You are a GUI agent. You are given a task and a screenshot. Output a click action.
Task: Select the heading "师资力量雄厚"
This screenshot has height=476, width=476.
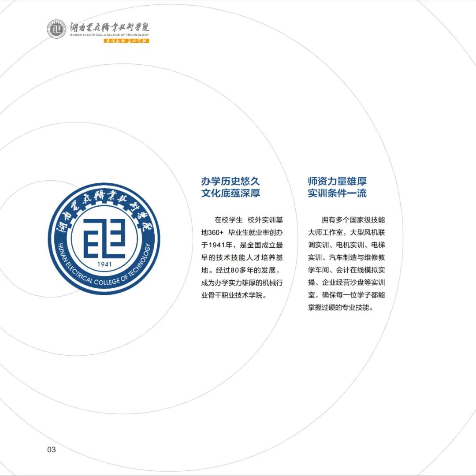(337, 181)
